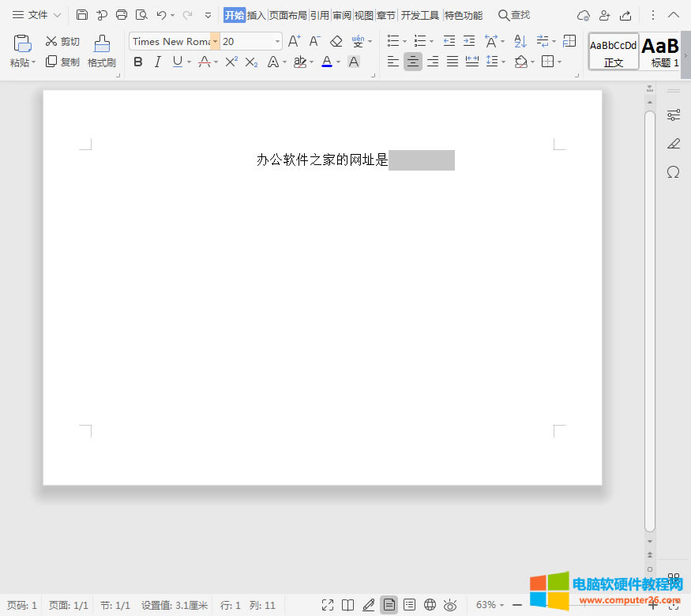Apply subscript formatting
The image size is (691, 616).
(251, 62)
